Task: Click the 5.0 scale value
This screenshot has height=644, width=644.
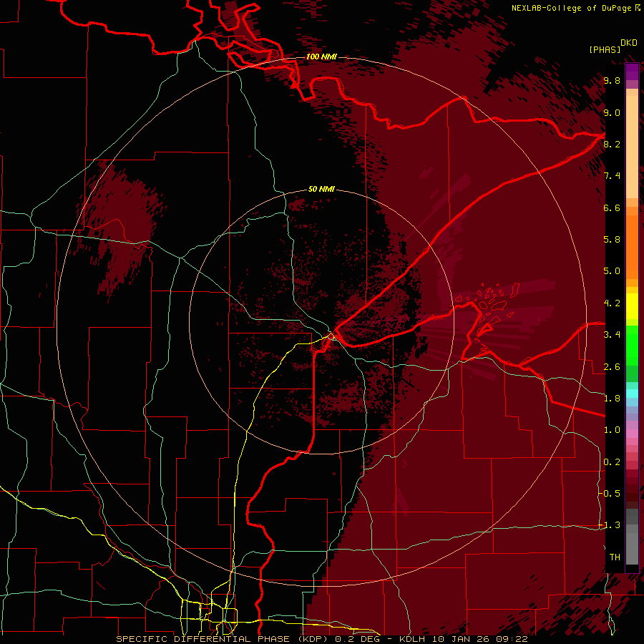Action: 612,271
